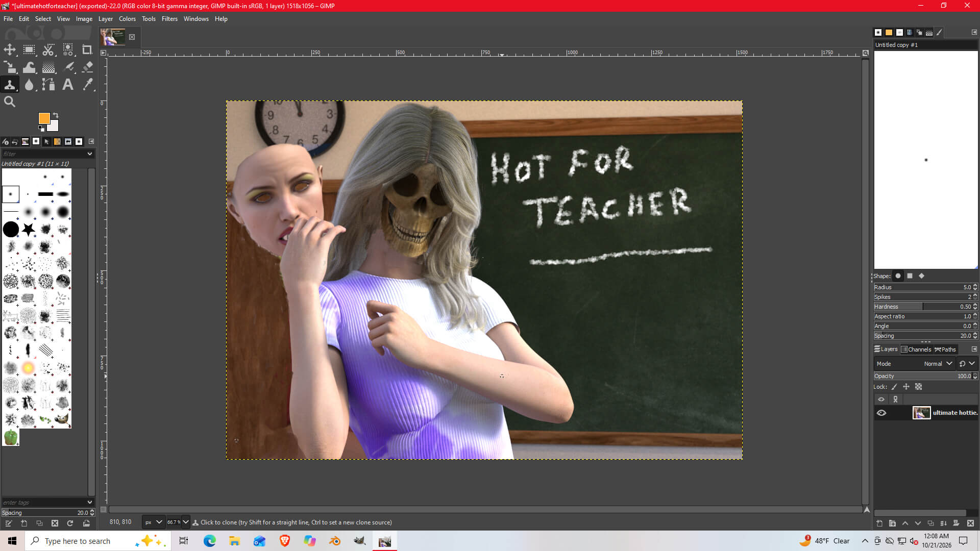
Task: Toggle lock alpha channel
Action: 918,387
